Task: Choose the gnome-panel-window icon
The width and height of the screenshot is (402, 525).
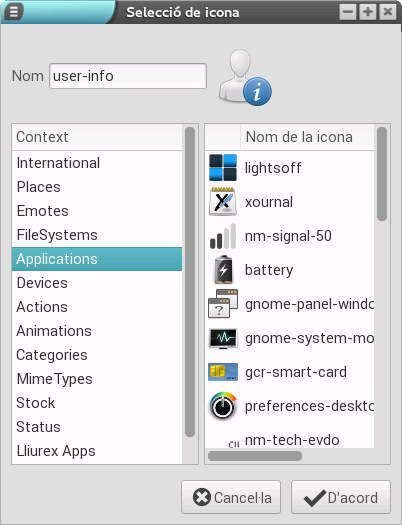Action: click(x=223, y=304)
